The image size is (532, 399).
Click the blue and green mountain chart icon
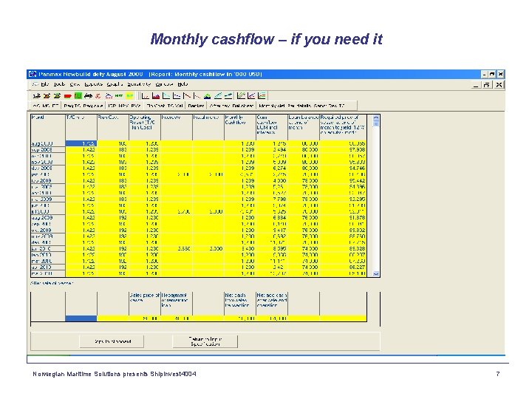click(208, 96)
